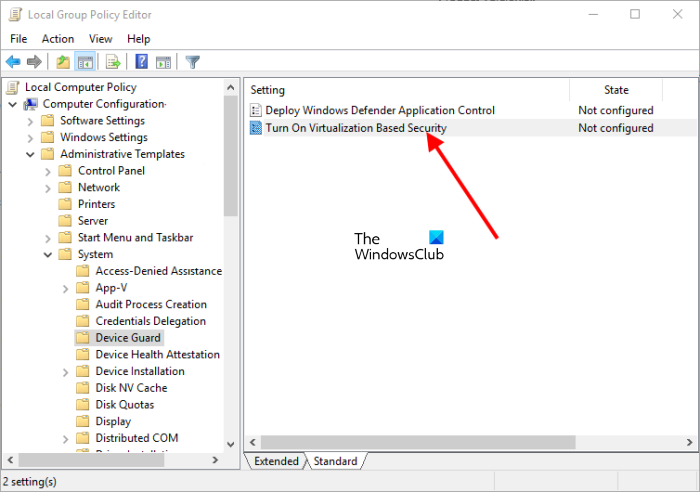Click the Computer Configuration computer icon
The image size is (700, 492).
(31, 104)
